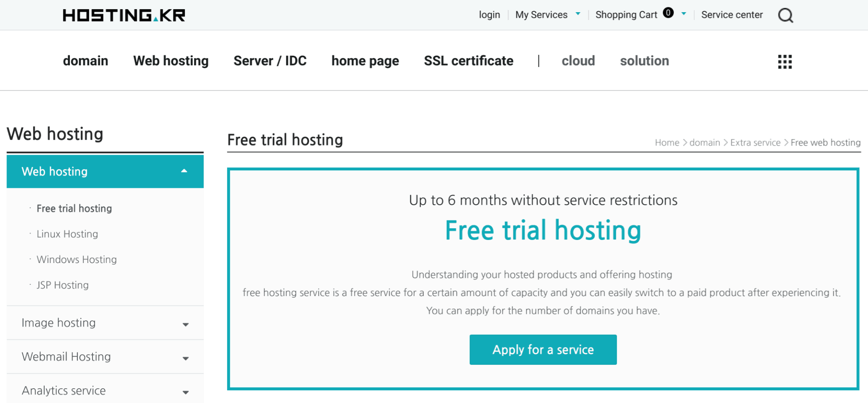Click the Extra service breadcrumb

(756, 143)
